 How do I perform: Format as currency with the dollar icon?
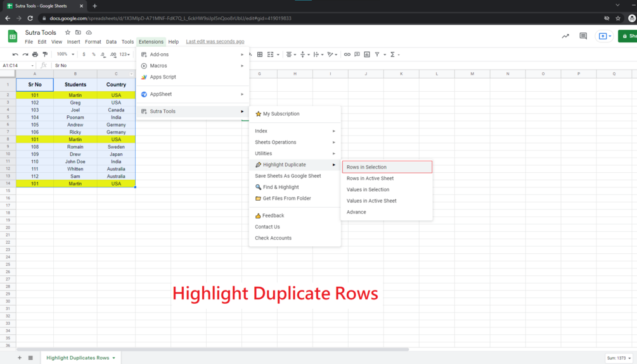tap(84, 54)
